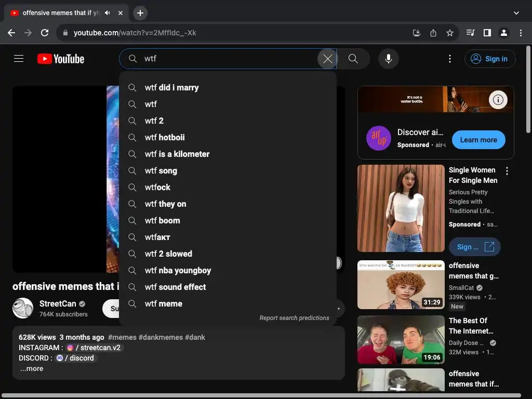Screen dimensions: 532x399
Task: Clear the search query with the X button
Action: coord(327,59)
